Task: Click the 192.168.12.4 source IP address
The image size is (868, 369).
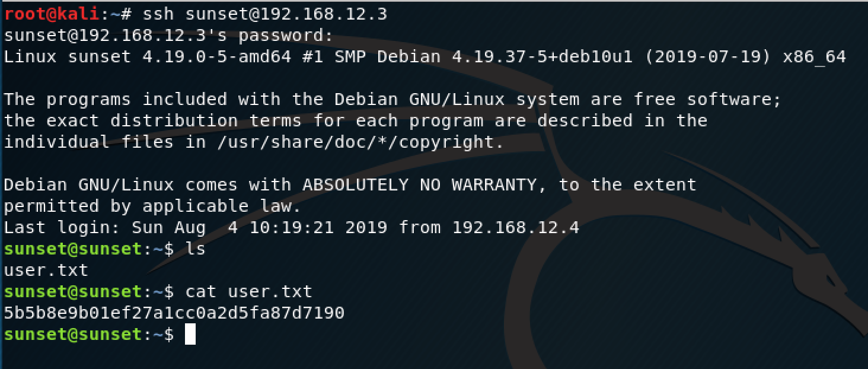Action: click(x=516, y=228)
